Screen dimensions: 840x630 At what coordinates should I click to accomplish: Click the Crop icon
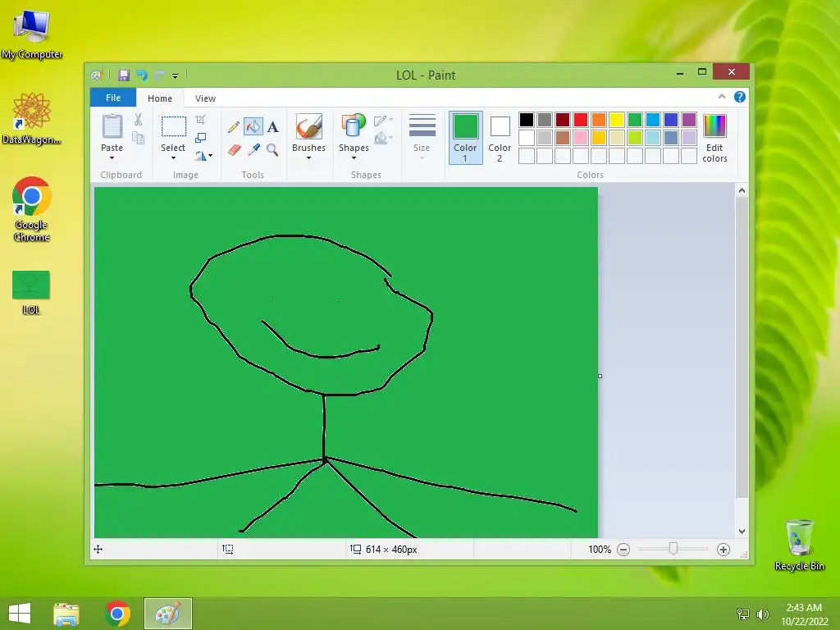point(200,120)
